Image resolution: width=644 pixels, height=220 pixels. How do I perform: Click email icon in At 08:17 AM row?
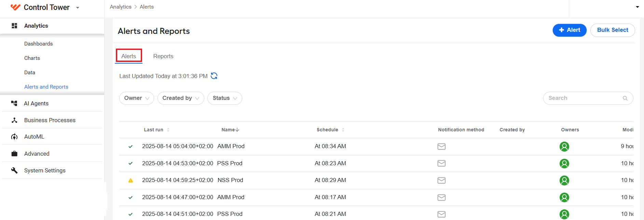(x=441, y=197)
